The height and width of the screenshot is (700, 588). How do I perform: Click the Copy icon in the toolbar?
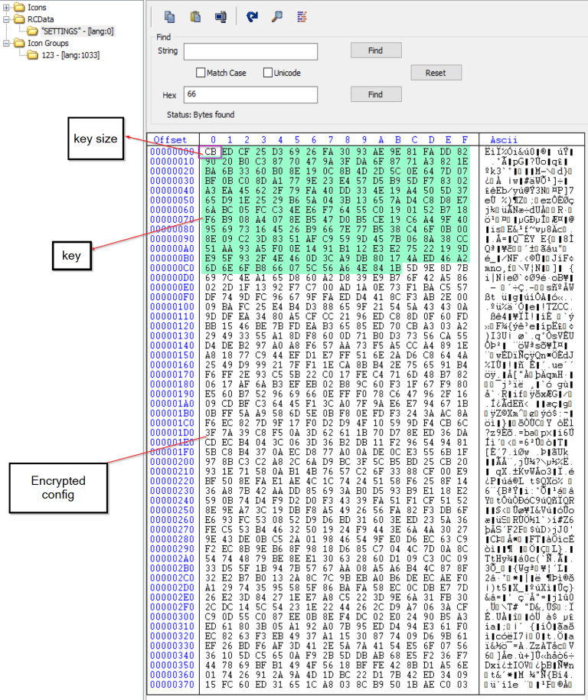(169, 16)
